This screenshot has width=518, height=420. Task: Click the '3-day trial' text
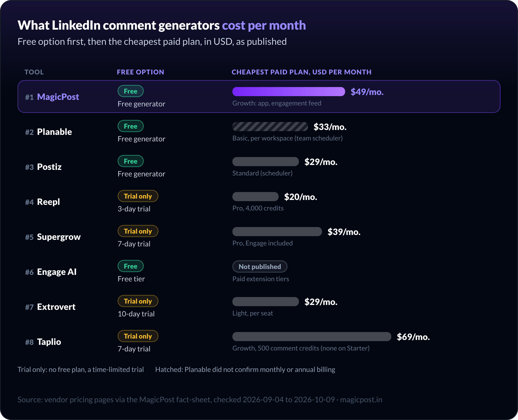click(134, 209)
